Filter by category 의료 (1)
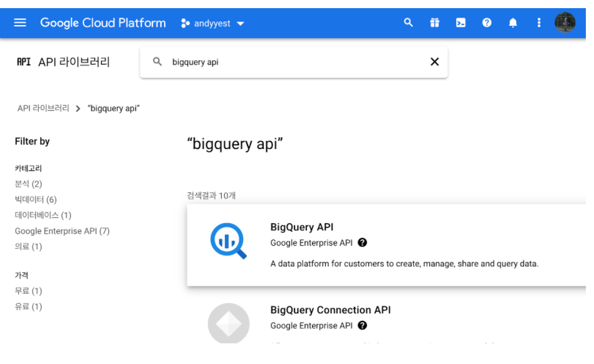Image resolution: width=594 pixels, height=364 pixels. click(x=28, y=247)
